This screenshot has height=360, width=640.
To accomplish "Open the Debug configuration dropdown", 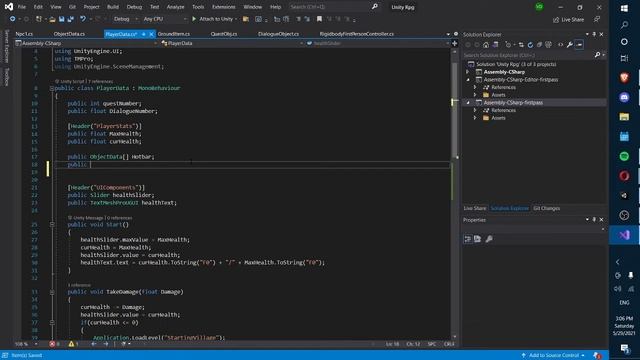I will (x=125, y=19).
